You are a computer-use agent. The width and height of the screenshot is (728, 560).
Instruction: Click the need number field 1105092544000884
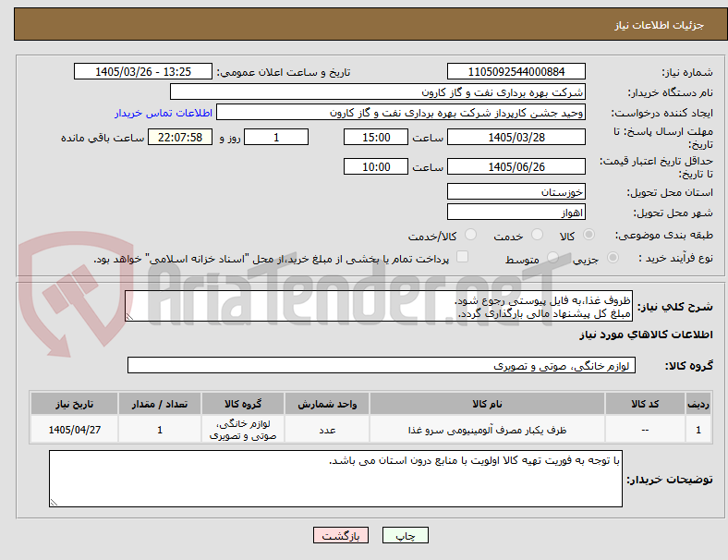(516, 71)
